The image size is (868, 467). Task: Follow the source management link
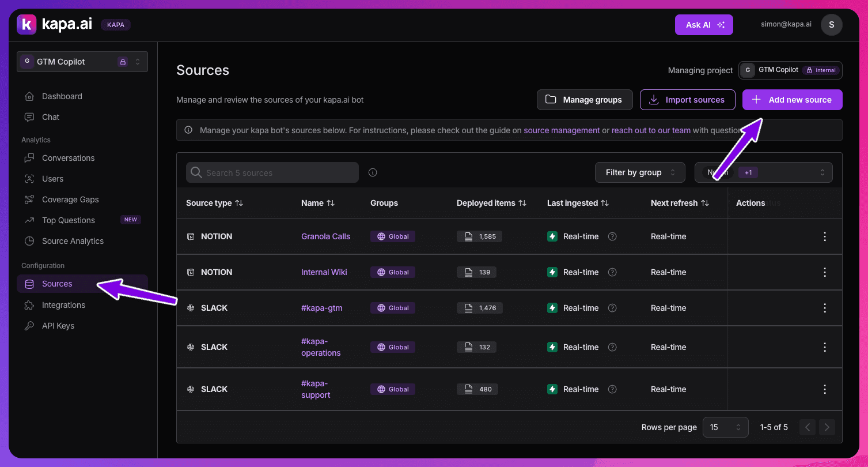pyautogui.click(x=562, y=130)
